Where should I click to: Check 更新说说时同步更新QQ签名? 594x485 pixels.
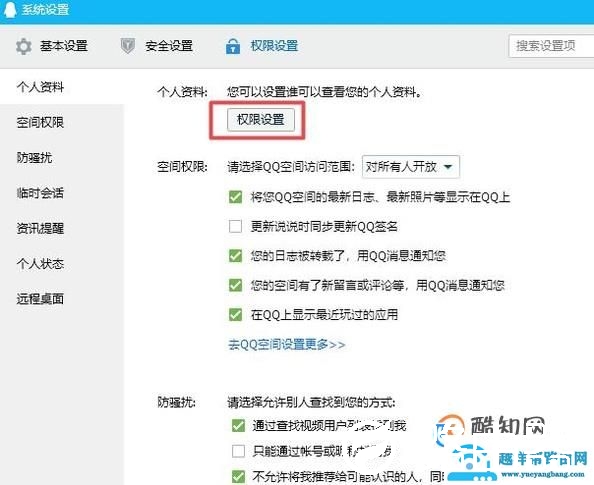pos(235,227)
